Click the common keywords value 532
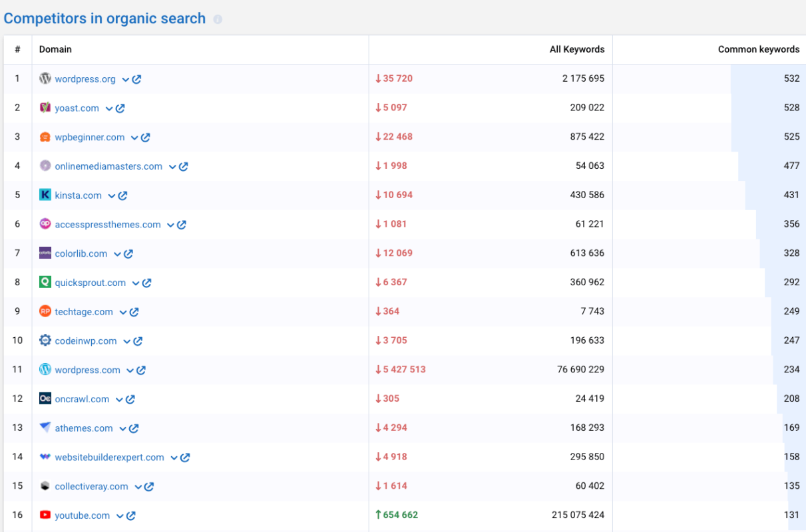The image size is (806, 532). 791,78
